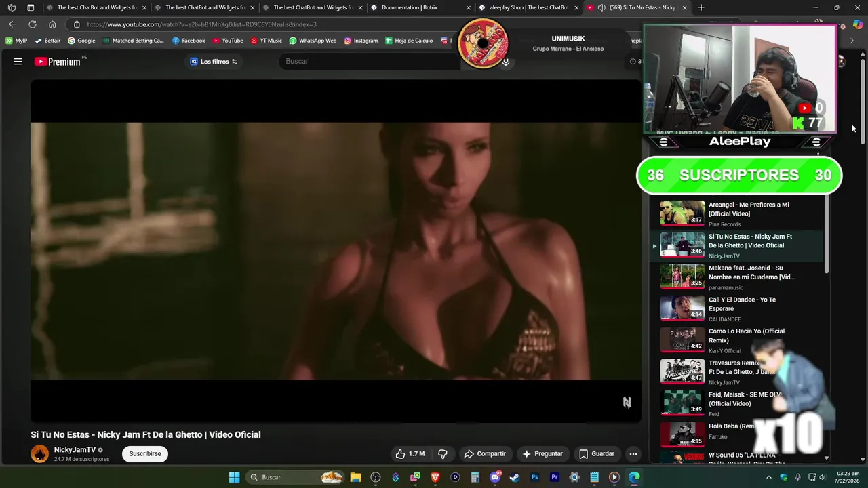Click the Preguntar button
The height and width of the screenshot is (488, 868).
click(x=542, y=453)
